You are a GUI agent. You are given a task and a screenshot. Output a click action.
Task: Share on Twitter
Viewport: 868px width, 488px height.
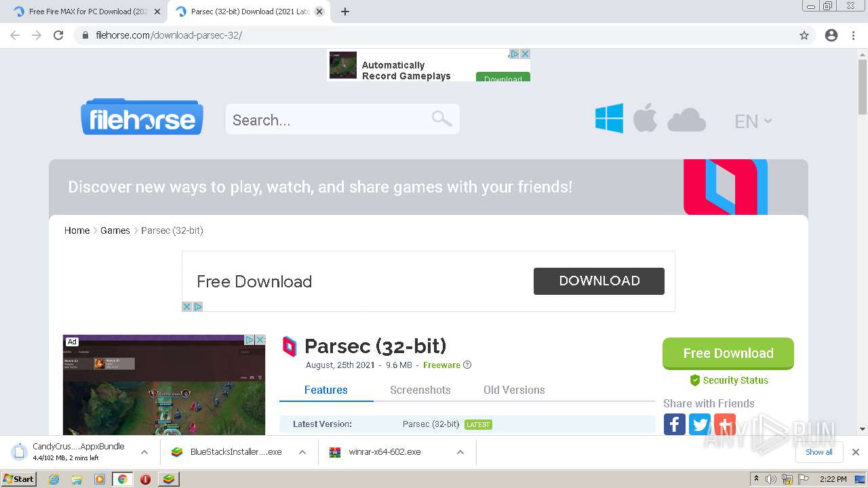click(700, 424)
